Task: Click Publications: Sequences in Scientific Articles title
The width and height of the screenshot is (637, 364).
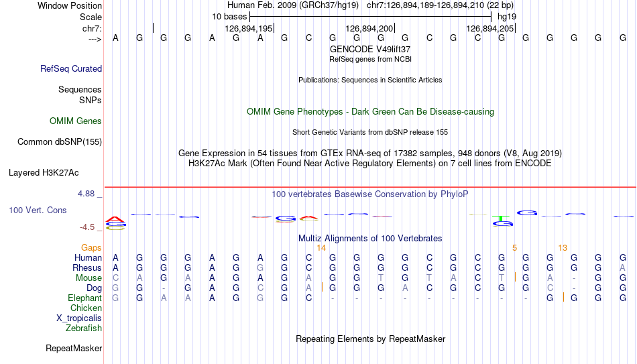Action: [370, 80]
